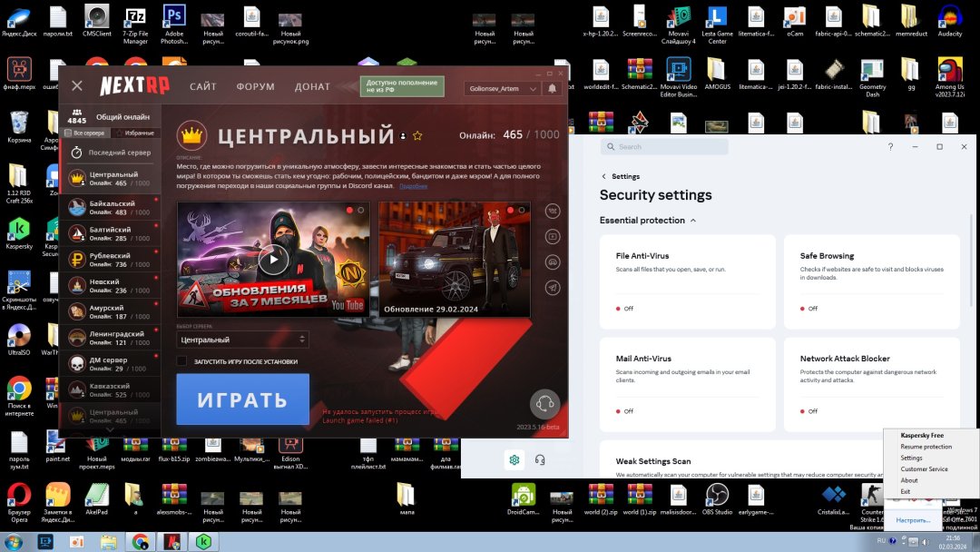Open account dropdown Golionsev_Artem

tap(503, 89)
